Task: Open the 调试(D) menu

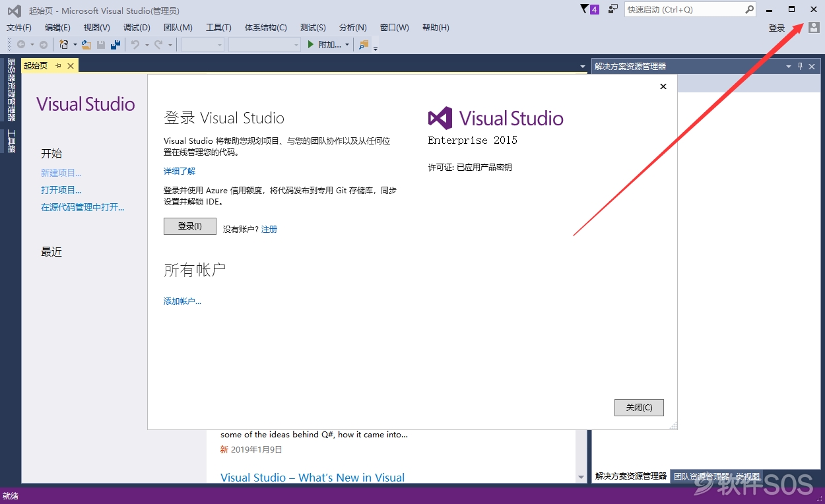Action: point(137,28)
